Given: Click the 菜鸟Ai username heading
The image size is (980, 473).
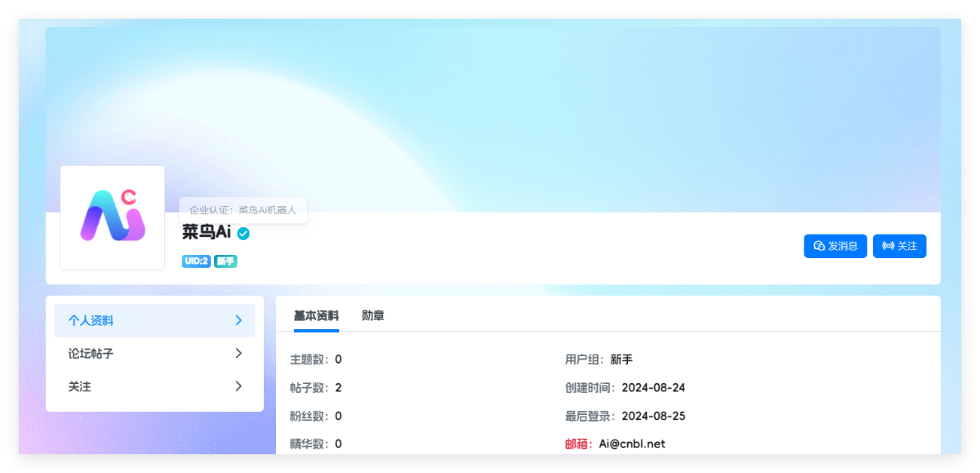Looking at the screenshot, I should click(207, 233).
